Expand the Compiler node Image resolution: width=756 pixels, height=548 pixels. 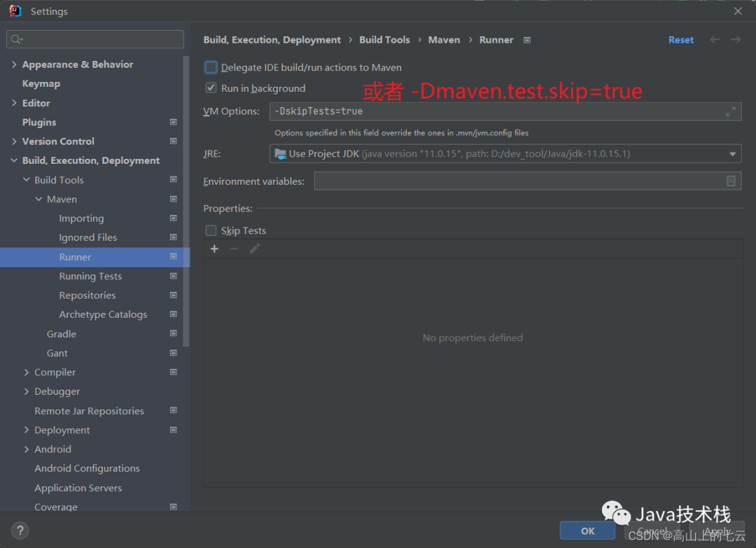[x=27, y=372]
